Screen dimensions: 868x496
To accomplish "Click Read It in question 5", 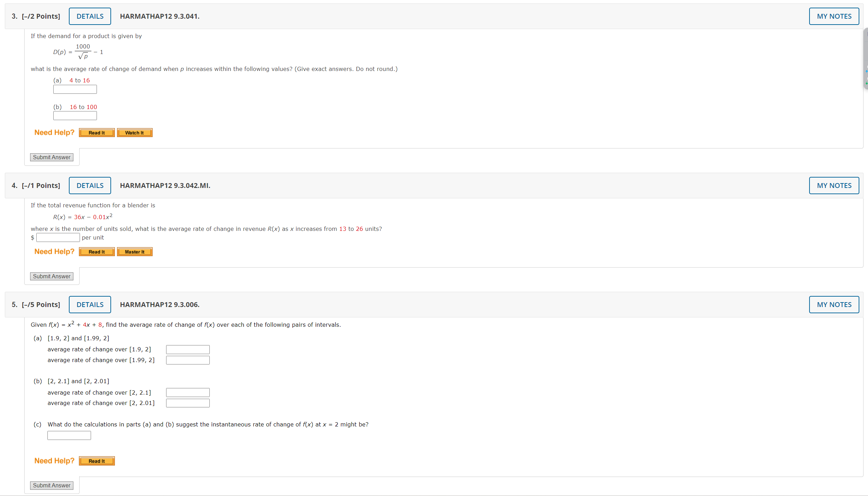I will click(x=97, y=461).
